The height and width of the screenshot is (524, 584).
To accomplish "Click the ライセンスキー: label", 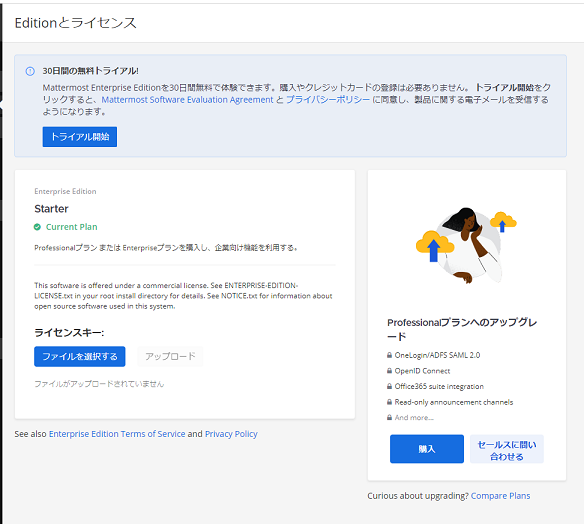I will 69,333.
